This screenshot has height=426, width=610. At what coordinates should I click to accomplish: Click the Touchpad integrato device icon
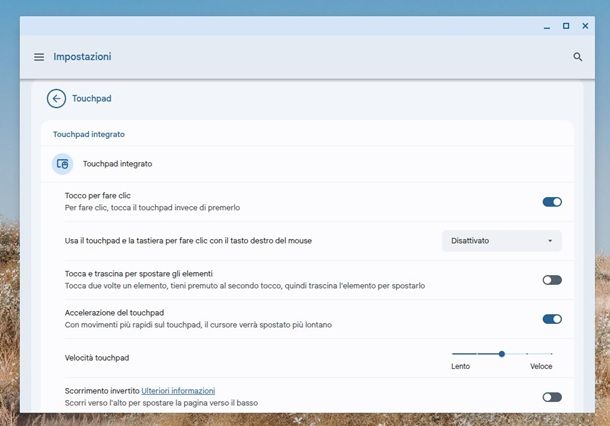coord(63,164)
